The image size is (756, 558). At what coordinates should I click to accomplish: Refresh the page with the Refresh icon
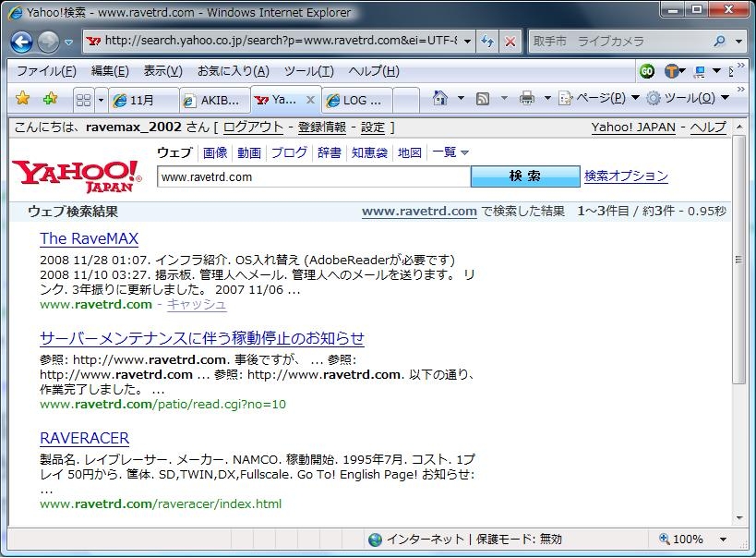(x=487, y=42)
